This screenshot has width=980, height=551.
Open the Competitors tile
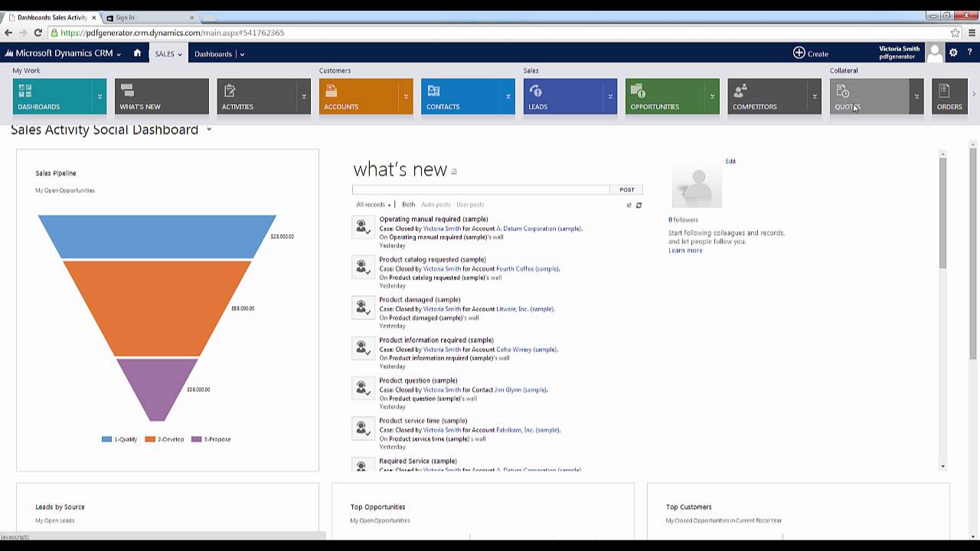[x=768, y=96]
